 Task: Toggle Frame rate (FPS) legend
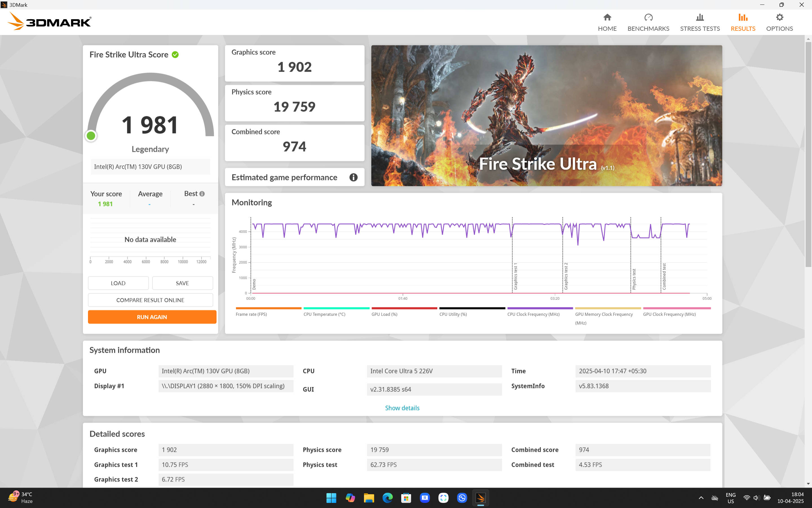(268, 312)
